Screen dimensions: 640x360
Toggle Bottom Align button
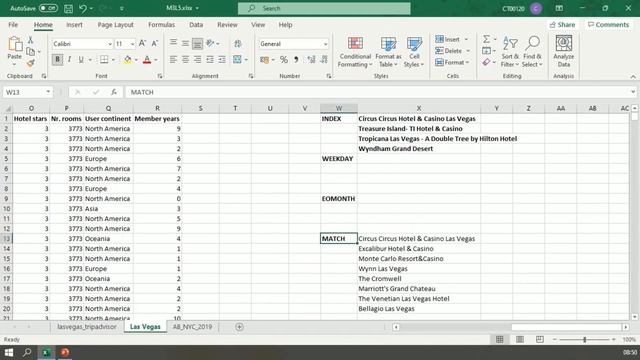[x=197, y=43]
